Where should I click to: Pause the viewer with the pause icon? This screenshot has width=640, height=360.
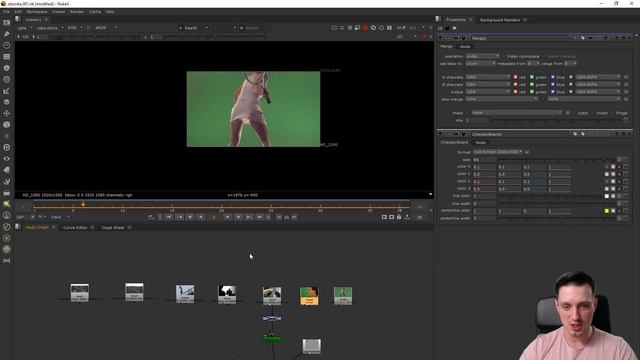point(389,28)
